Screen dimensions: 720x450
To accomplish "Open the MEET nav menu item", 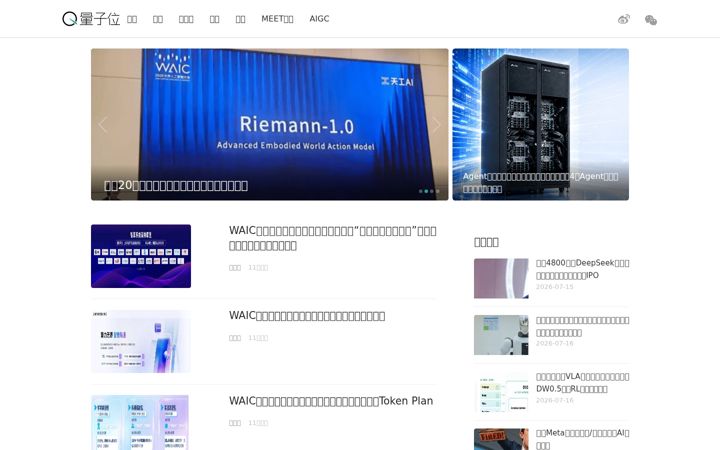I will 277,19.
